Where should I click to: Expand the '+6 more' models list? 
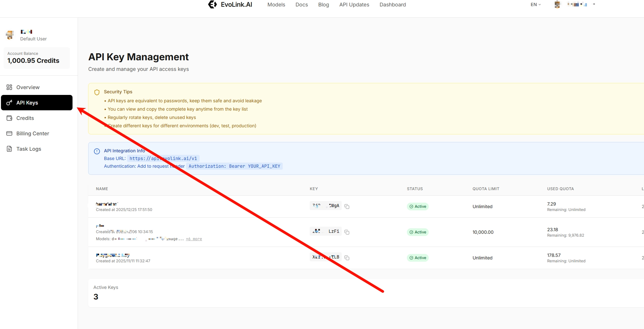(194, 239)
